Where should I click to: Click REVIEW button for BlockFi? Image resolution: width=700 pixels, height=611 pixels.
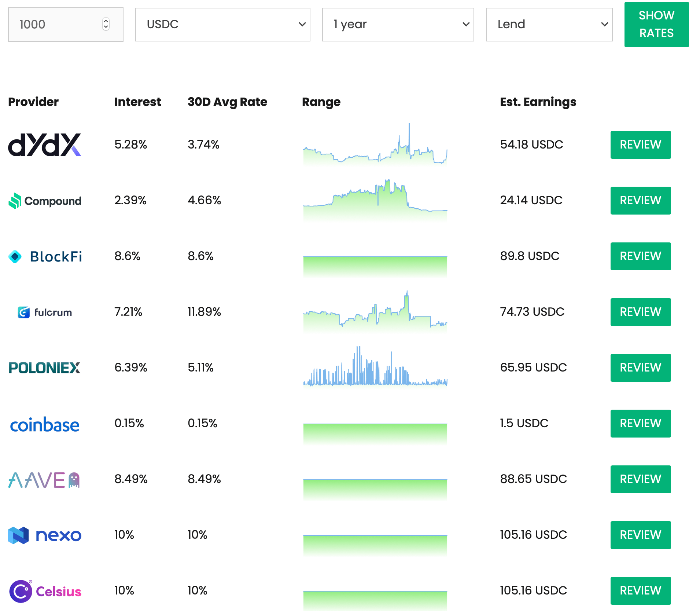coord(640,256)
